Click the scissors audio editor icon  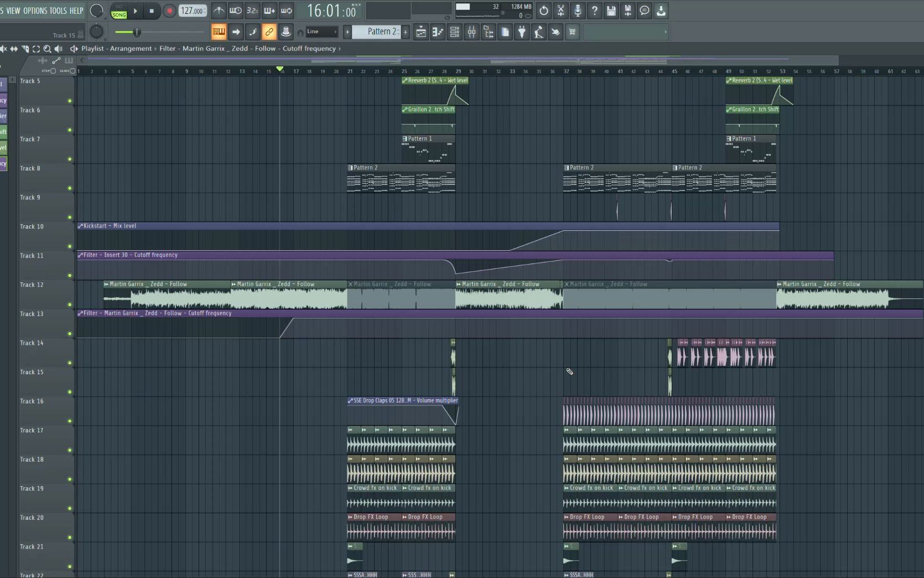pos(560,11)
